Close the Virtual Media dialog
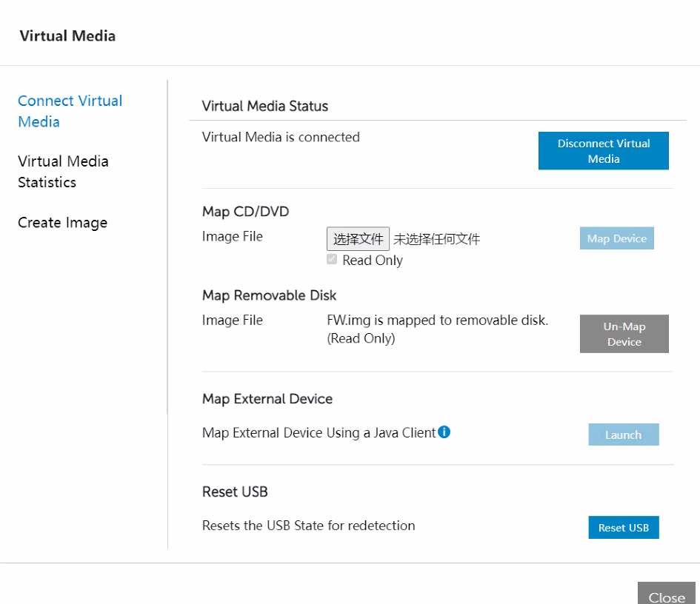700x604 pixels. click(x=666, y=597)
